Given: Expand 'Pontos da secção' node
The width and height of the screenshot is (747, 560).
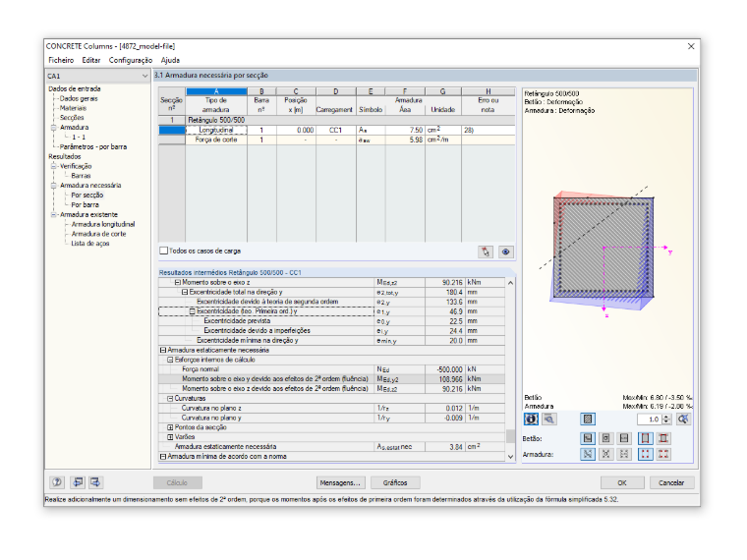Looking at the screenshot, I should [170, 427].
